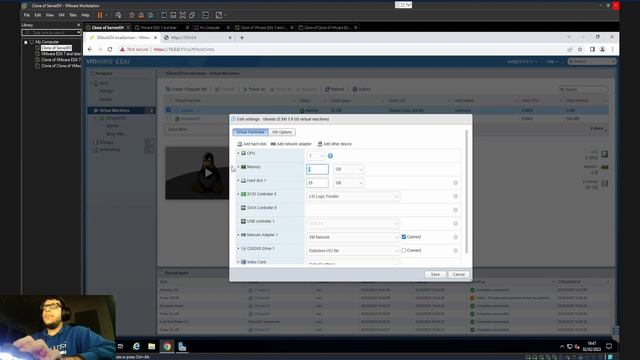Click the browser back arrow
The width and height of the screenshot is (640, 360).
(90, 49)
